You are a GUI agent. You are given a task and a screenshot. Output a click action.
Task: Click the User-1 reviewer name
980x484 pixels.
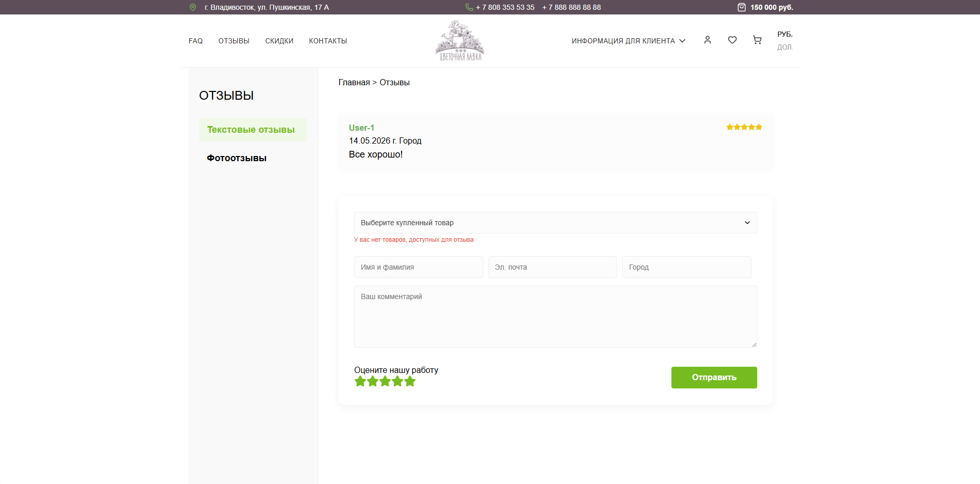pyautogui.click(x=361, y=128)
